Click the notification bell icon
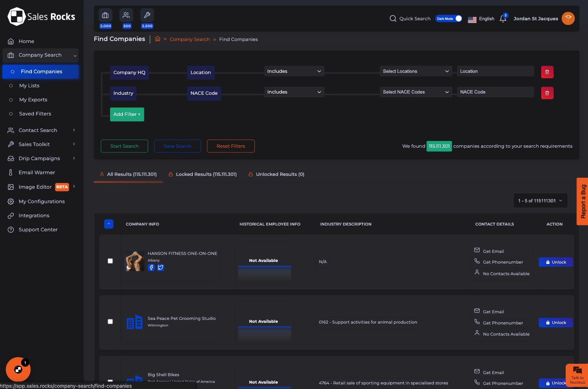Viewport: 588px width, 389px height. (x=503, y=19)
